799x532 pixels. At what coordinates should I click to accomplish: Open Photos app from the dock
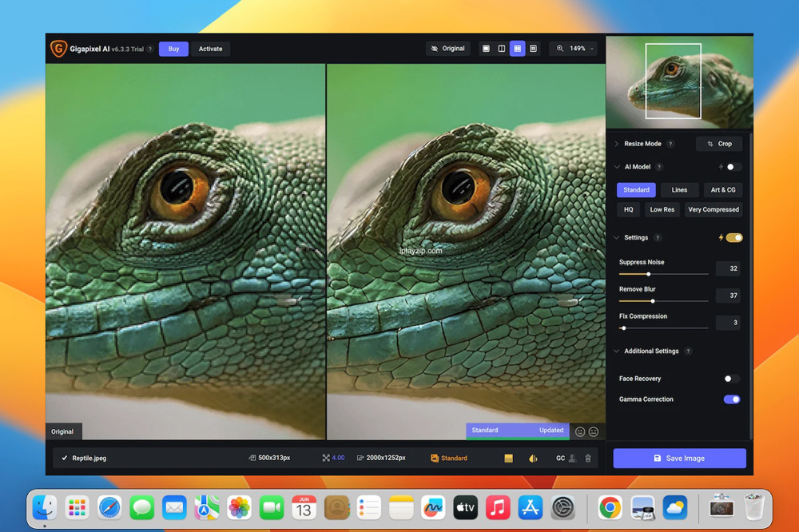click(x=239, y=507)
